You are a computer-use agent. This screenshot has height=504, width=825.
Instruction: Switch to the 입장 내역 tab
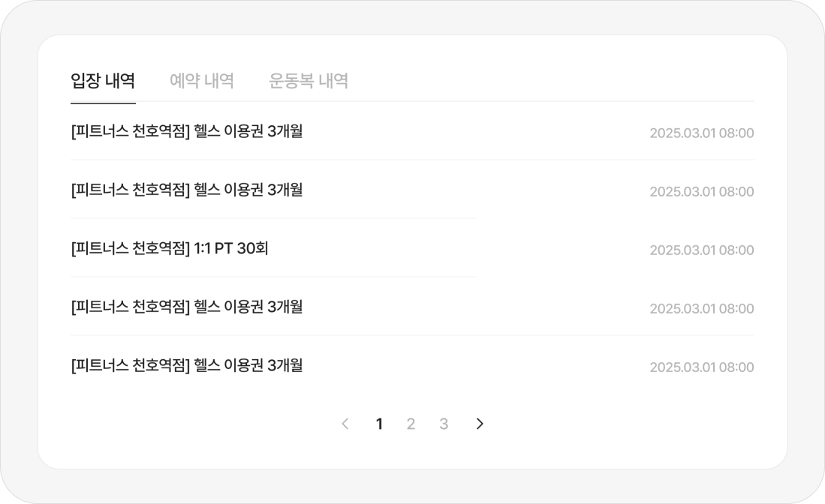(103, 80)
